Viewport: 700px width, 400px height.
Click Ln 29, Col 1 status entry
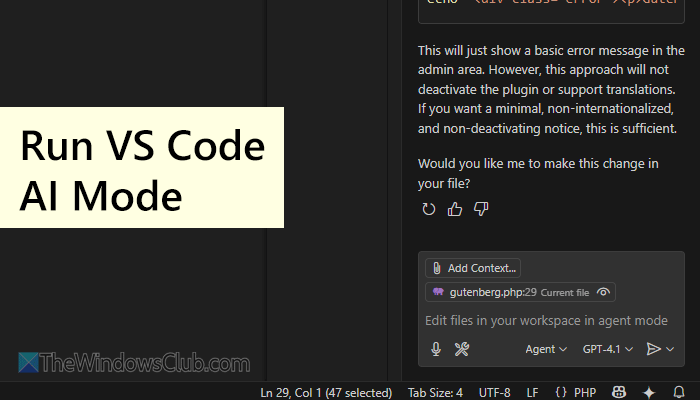tap(326, 393)
